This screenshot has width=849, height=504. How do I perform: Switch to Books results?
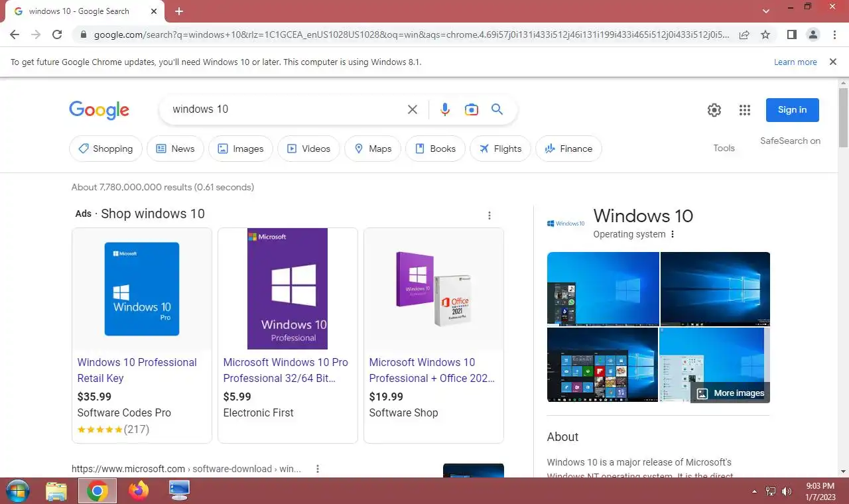click(x=435, y=149)
